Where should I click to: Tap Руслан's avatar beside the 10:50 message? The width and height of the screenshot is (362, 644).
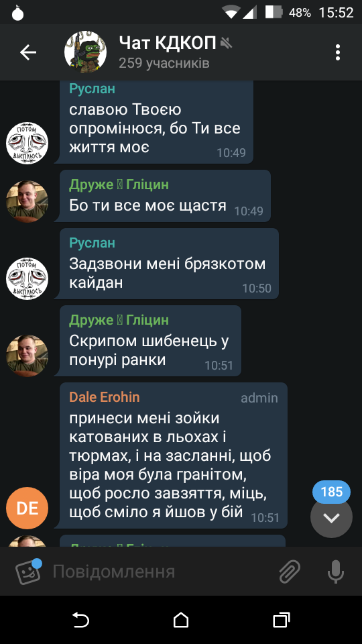27,278
